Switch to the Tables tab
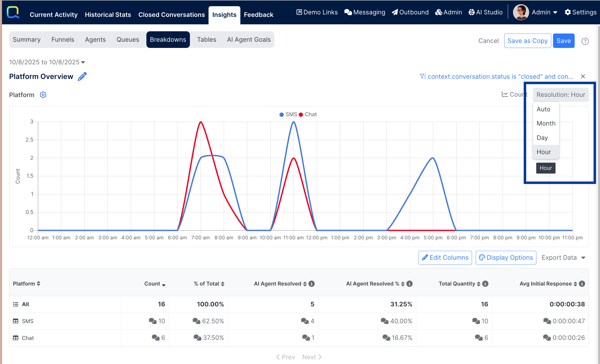This screenshot has height=364, width=600. (206, 40)
